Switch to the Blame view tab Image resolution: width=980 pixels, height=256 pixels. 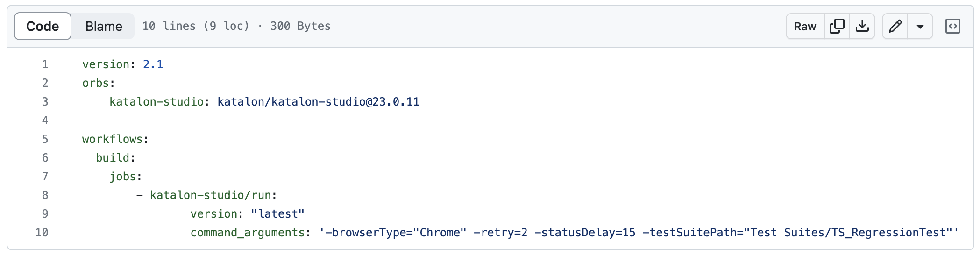104,26
